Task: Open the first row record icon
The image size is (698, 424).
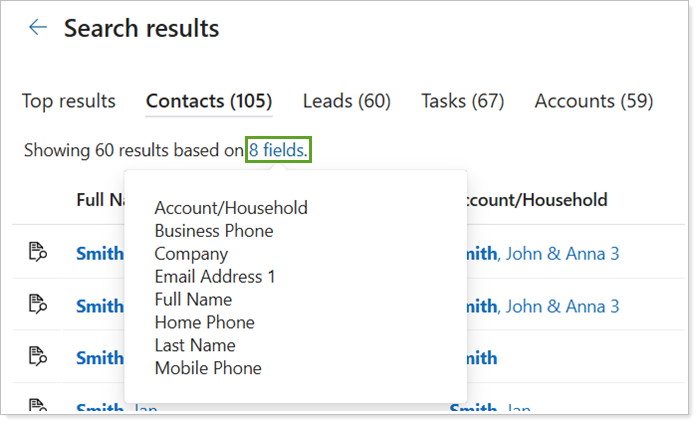Action: tap(38, 253)
